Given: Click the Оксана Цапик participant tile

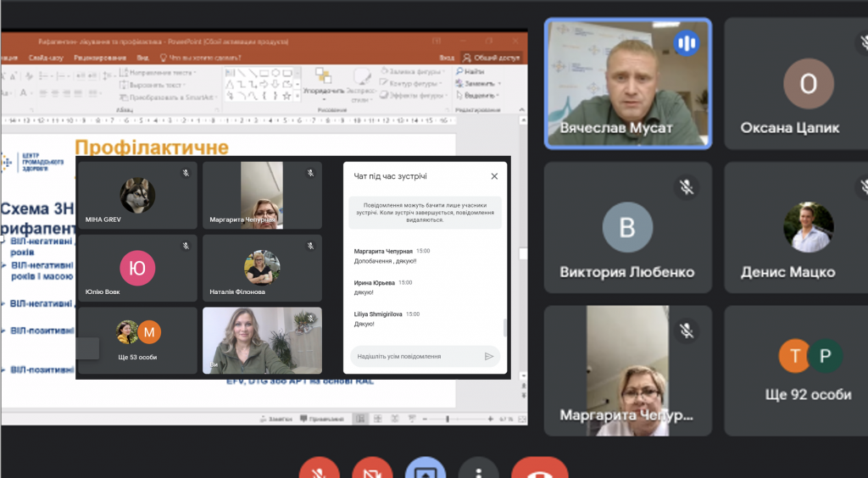Looking at the screenshot, I should tap(796, 84).
